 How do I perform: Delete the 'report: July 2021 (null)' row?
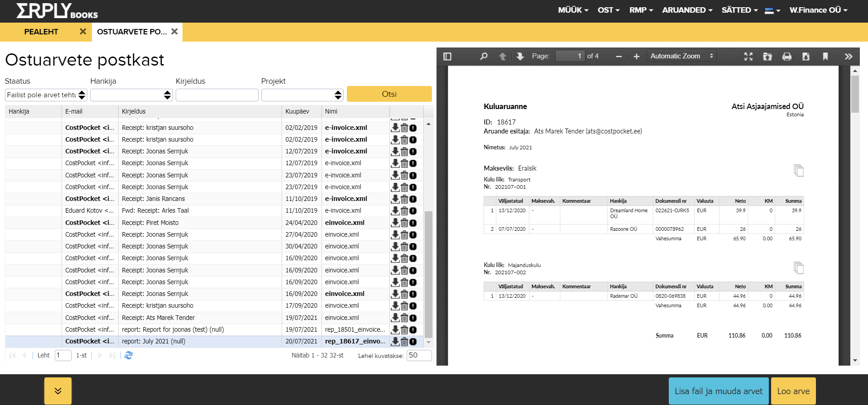click(x=404, y=342)
